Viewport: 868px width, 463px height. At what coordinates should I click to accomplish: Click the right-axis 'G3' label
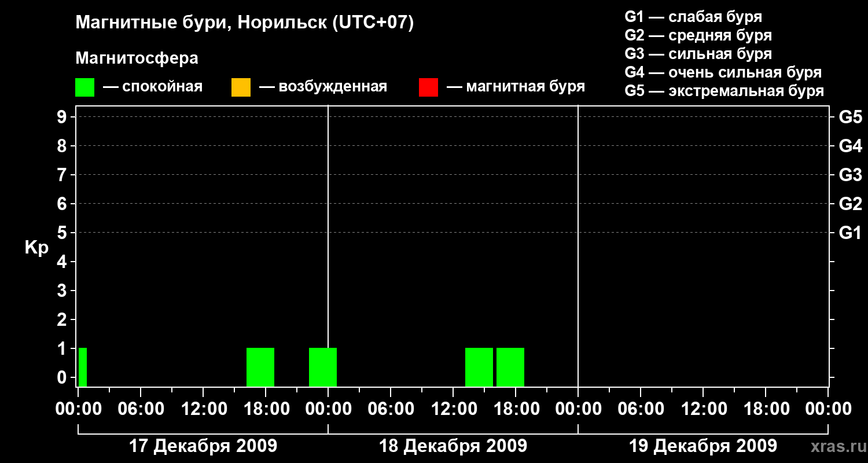851,175
